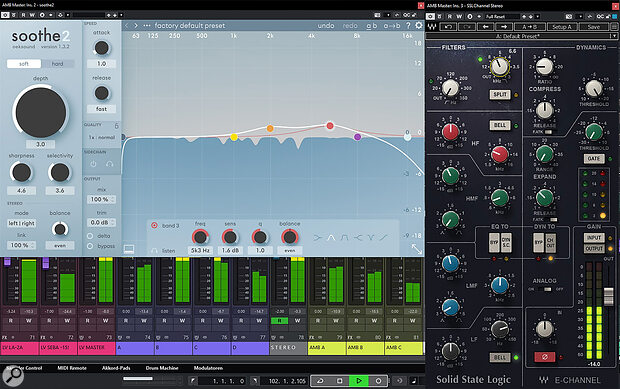Image resolution: width=620 pixels, height=389 pixels.
Task: Toggle soothe2 sidechain headphones listen icon
Action: pos(110,164)
